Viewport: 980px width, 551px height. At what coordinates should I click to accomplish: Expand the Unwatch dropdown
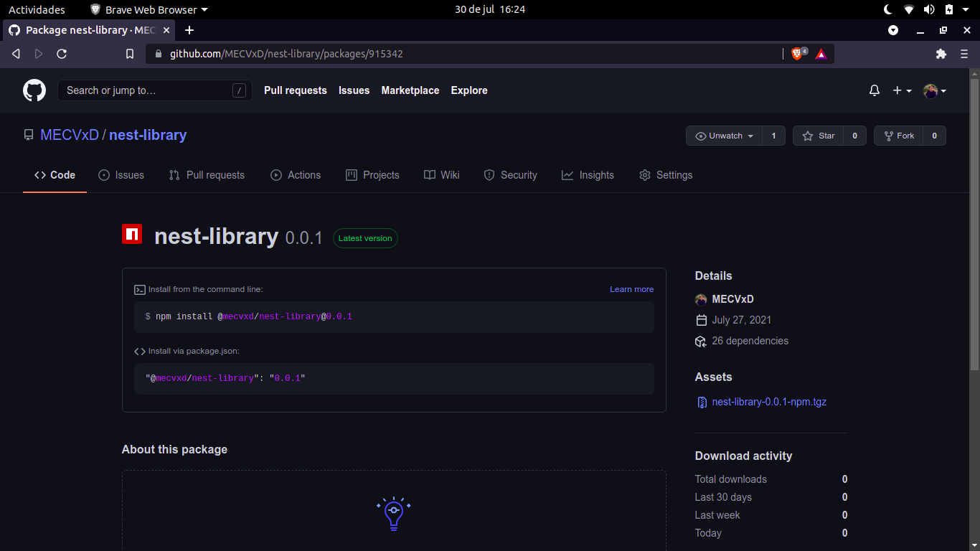[x=724, y=136]
